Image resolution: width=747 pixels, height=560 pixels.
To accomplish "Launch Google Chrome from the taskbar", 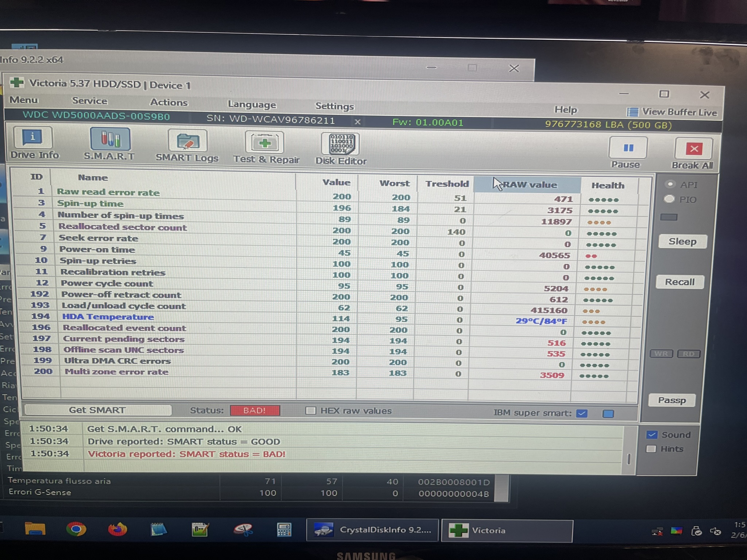I will (x=76, y=529).
